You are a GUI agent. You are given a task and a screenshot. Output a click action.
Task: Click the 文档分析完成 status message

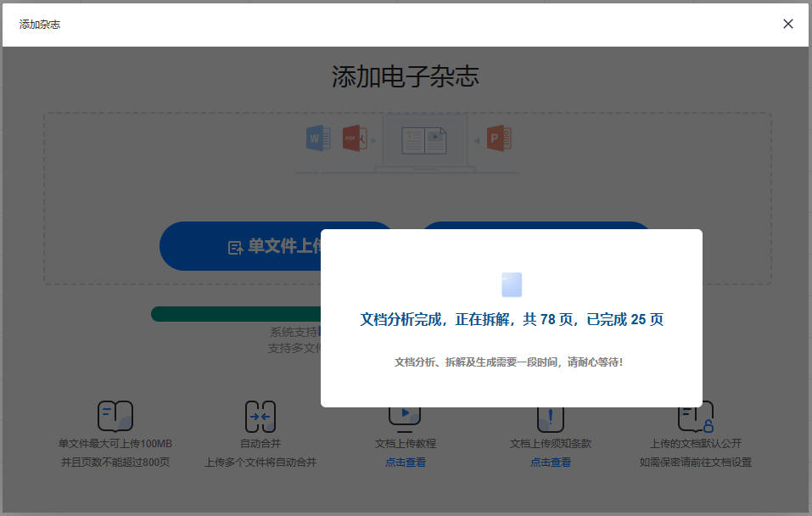[512, 320]
